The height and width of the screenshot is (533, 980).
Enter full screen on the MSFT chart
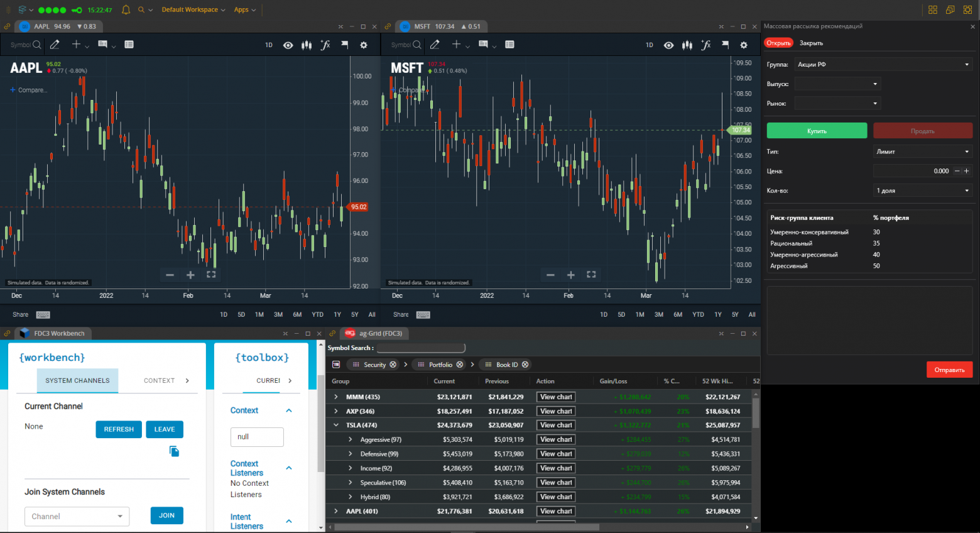[591, 275]
